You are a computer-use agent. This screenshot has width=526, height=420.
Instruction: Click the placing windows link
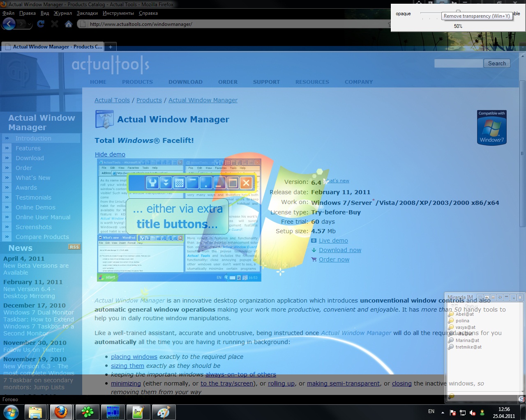(x=134, y=357)
